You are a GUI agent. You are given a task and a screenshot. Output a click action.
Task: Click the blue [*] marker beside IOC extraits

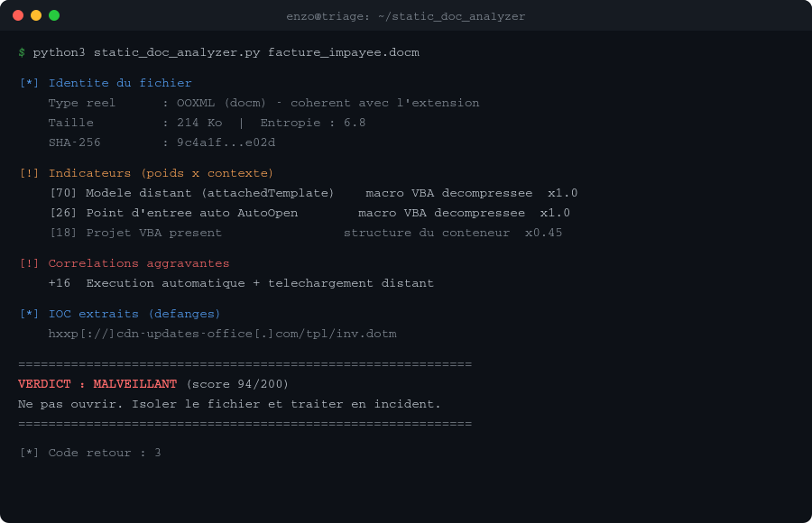tap(29, 314)
